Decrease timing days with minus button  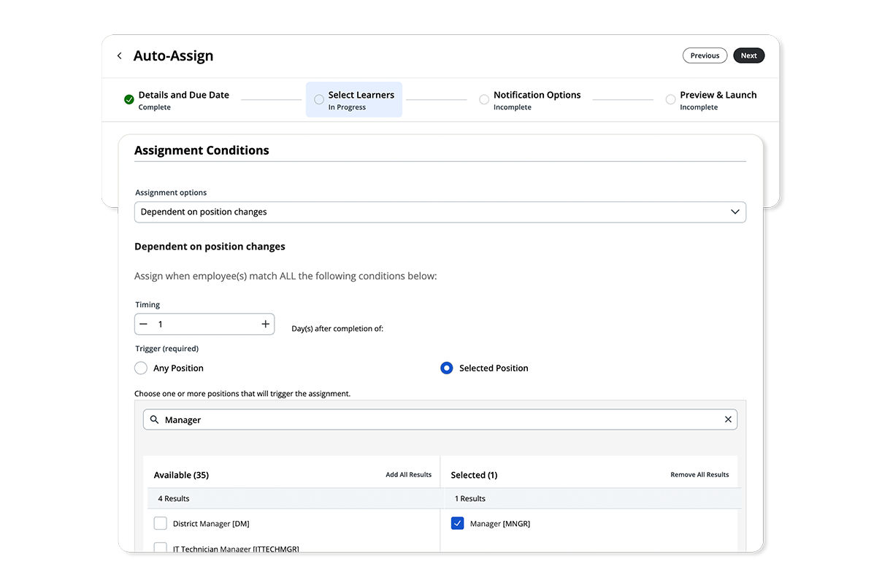click(x=143, y=324)
